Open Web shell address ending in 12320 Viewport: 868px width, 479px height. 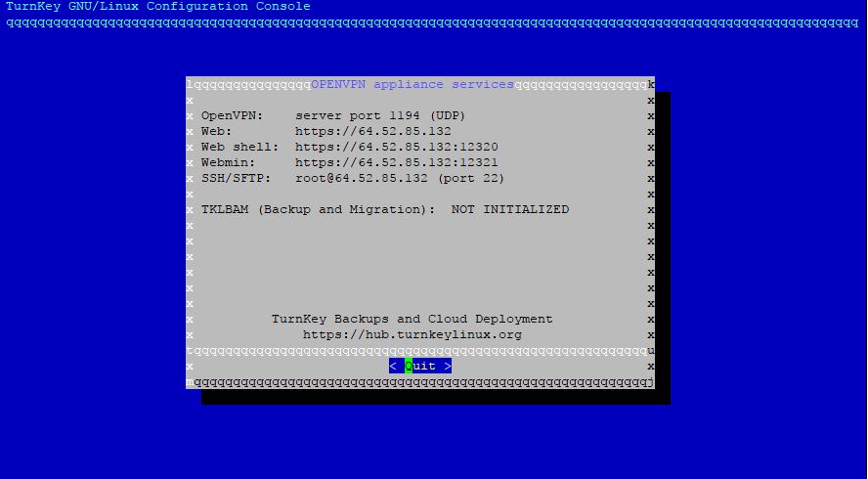tap(396, 147)
